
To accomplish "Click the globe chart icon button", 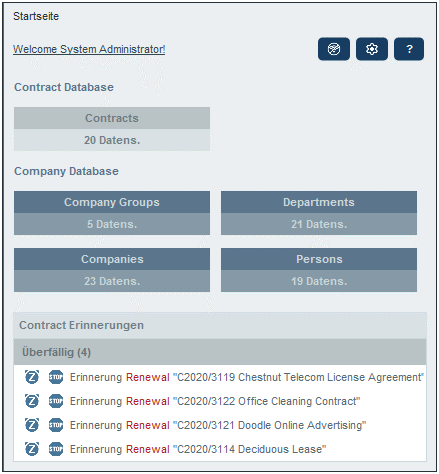I will click(x=334, y=49).
